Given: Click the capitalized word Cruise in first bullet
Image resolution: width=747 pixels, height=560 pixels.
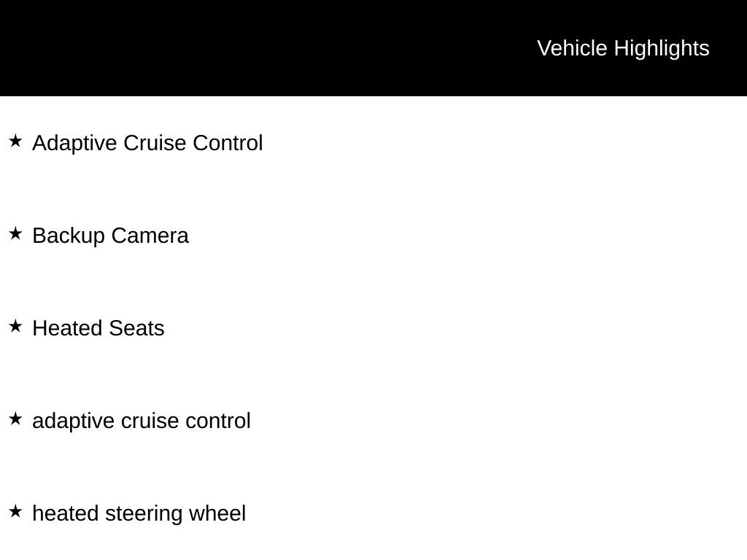Looking at the screenshot, I should pyautogui.click(x=155, y=143).
